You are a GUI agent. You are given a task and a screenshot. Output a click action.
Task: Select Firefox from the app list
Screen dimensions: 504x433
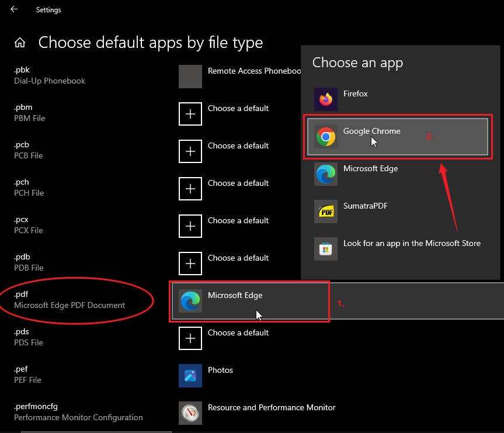355,93
